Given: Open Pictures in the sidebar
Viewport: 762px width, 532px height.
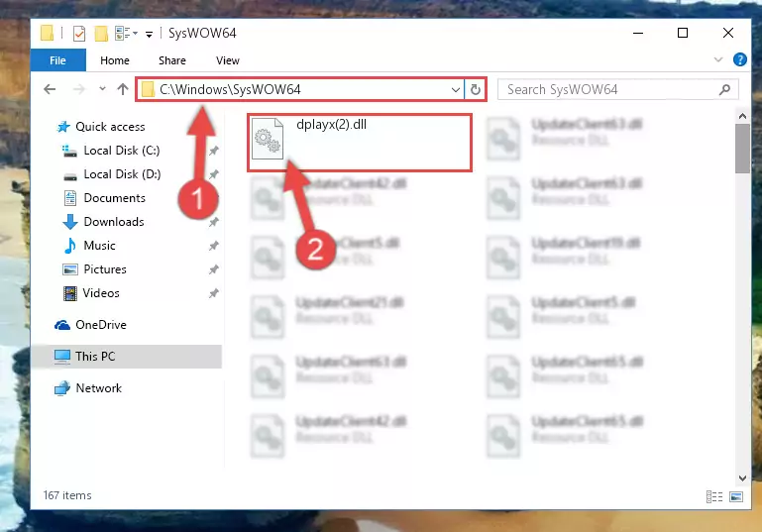Looking at the screenshot, I should 105,269.
